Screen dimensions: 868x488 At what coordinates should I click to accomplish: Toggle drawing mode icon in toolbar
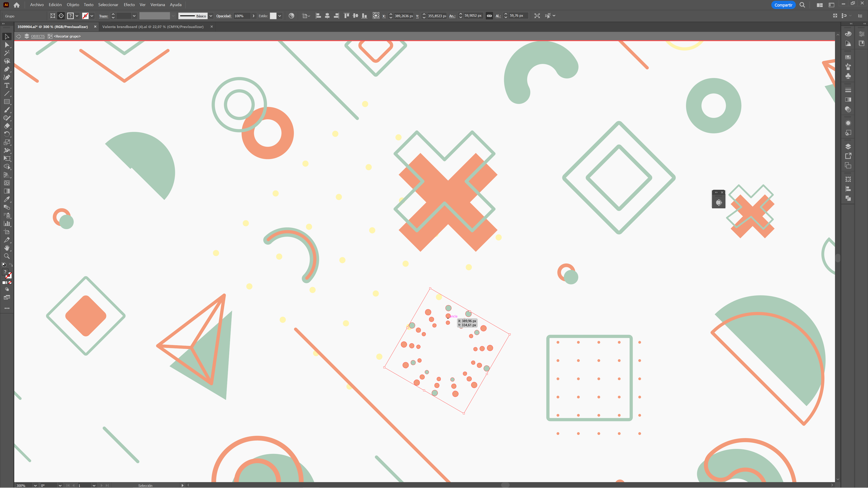tap(7, 289)
